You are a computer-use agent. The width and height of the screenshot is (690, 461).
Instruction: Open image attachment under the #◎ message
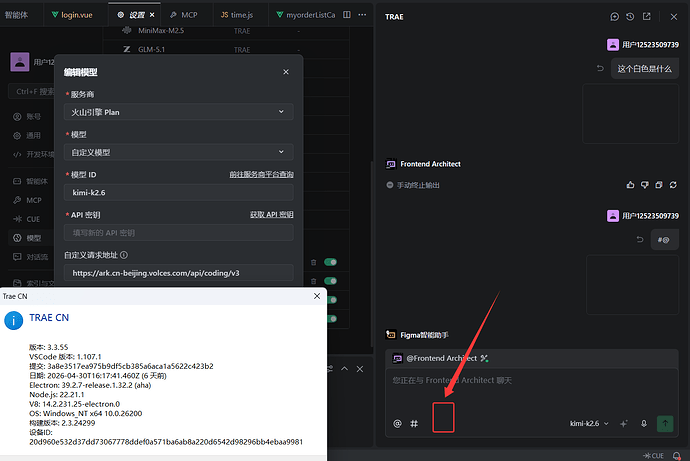pos(632,285)
